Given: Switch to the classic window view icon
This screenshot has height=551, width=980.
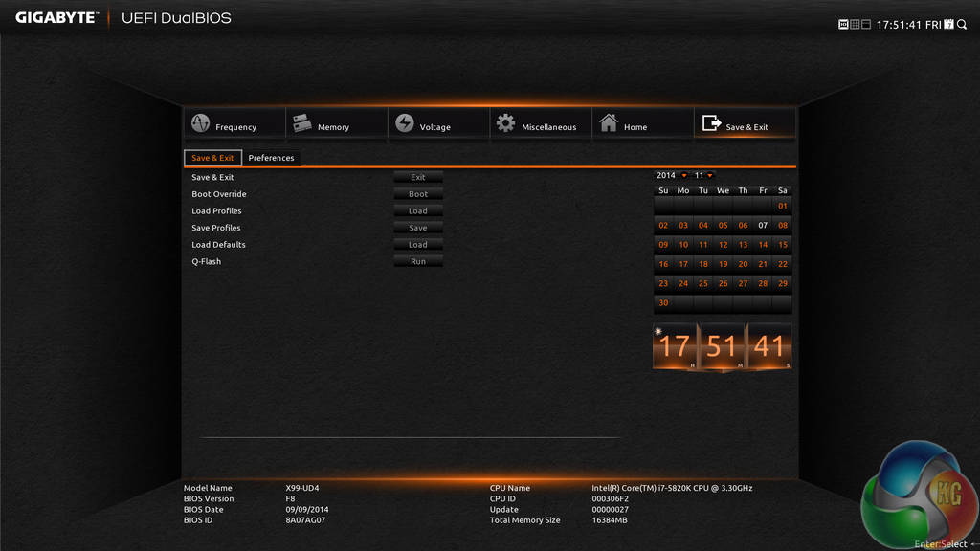Looking at the screenshot, I should pos(865,24).
